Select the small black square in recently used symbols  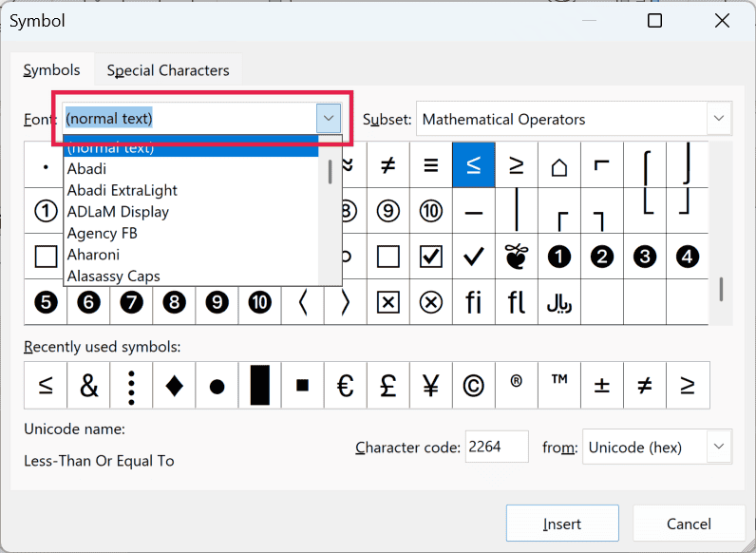coord(303,385)
